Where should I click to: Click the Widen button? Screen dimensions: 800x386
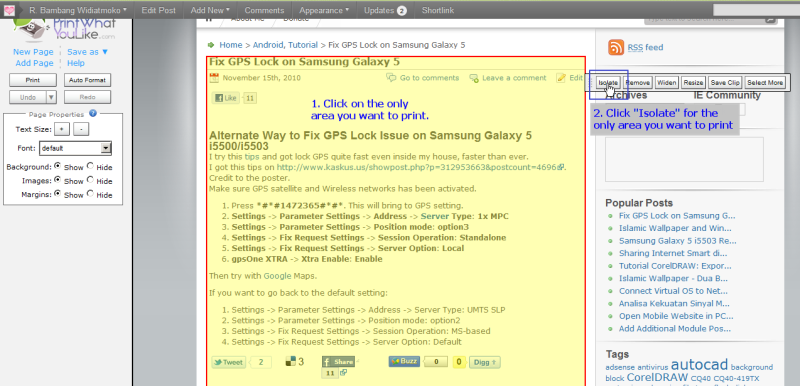point(666,83)
